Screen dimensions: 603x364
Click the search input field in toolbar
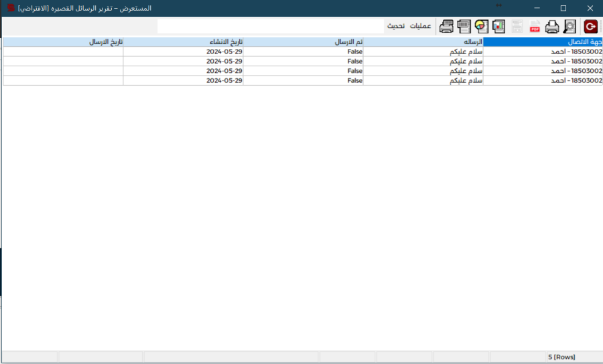[271, 27]
